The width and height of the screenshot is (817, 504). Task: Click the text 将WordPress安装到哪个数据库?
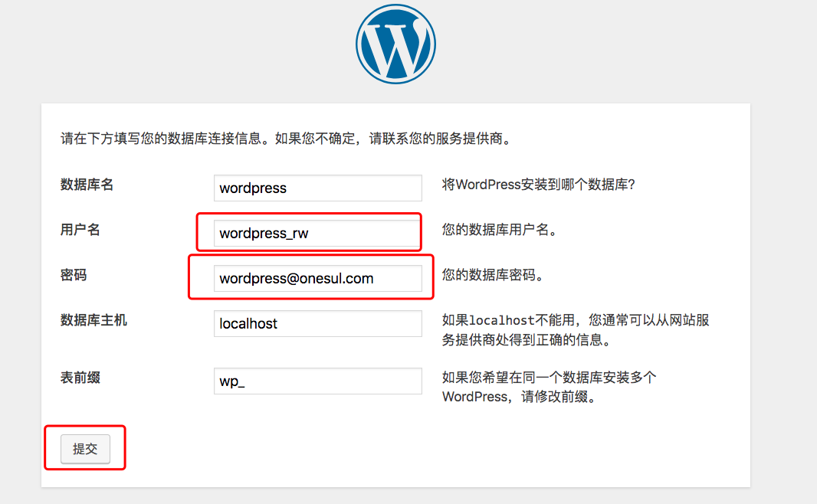pos(539,185)
